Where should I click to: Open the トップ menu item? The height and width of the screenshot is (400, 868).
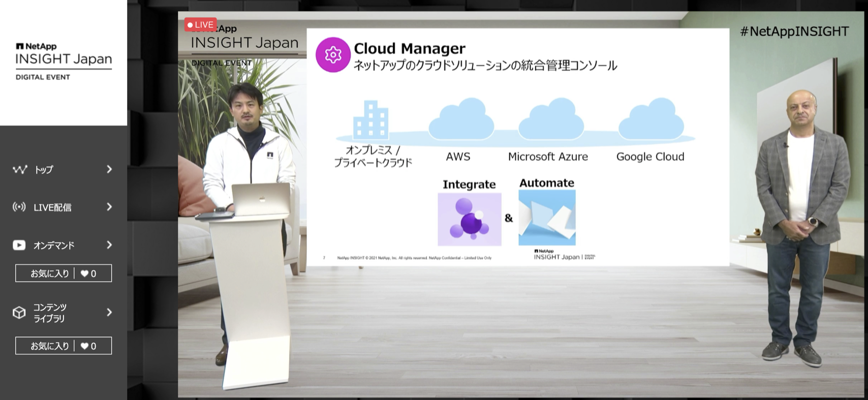pos(63,169)
